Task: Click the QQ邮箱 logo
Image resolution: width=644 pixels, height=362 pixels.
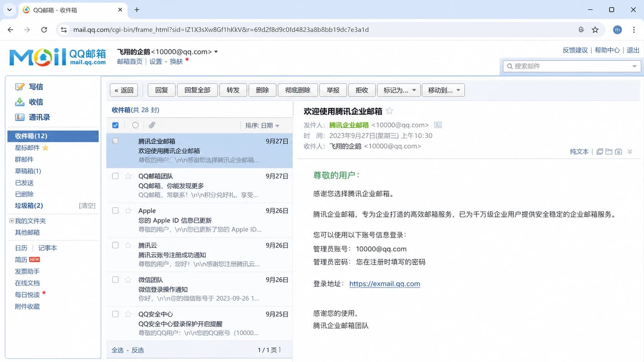Action: click(x=57, y=57)
